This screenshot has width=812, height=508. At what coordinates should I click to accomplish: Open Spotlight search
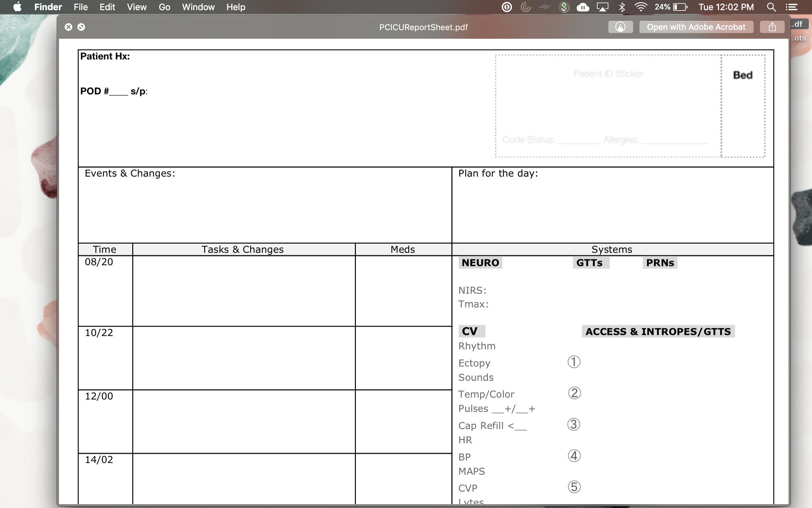(x=771, y=7)
